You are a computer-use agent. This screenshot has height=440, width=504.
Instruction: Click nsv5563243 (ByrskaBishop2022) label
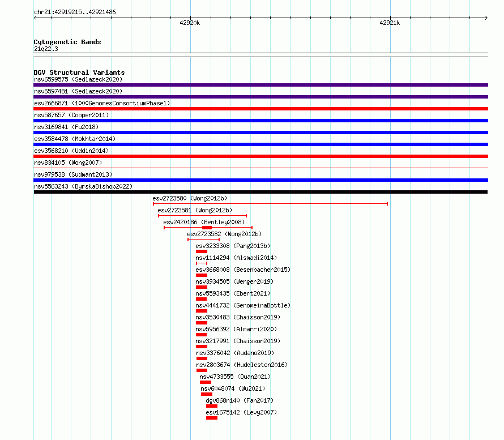tap(83, 186)
